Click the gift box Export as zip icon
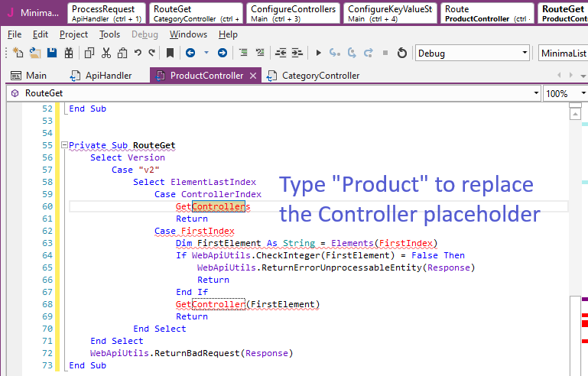 tap(69, 53)
